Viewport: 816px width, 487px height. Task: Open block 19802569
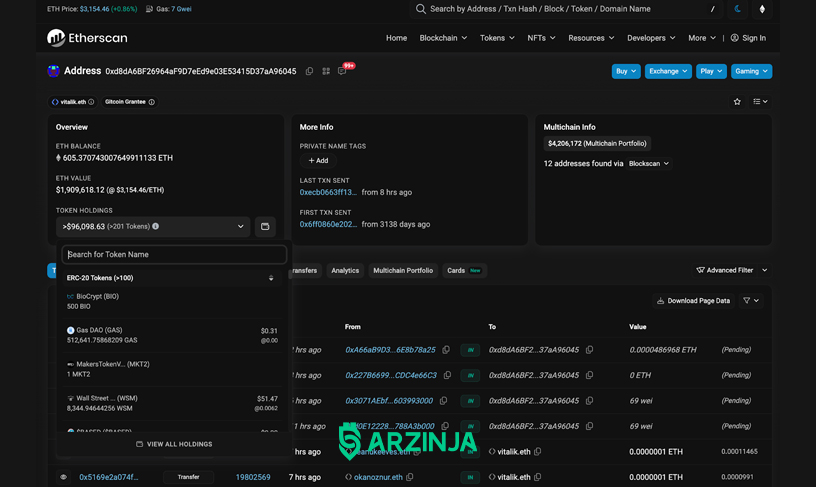point(253,477)
